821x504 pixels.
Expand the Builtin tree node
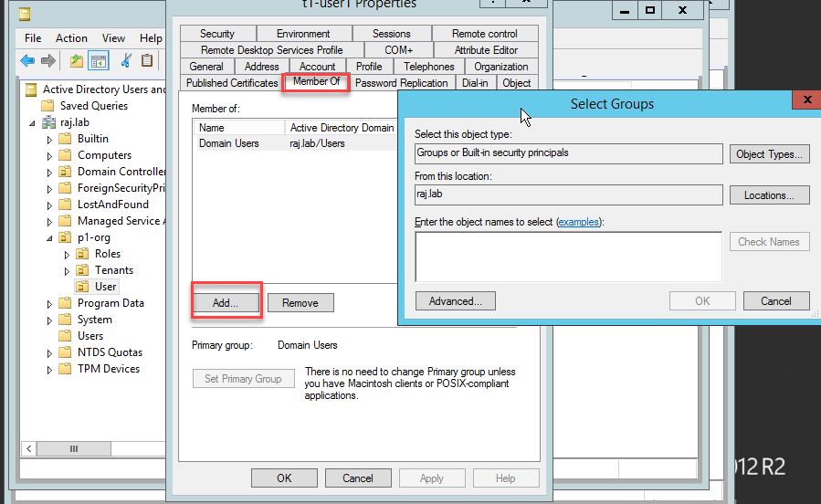[x=49, y=140]
